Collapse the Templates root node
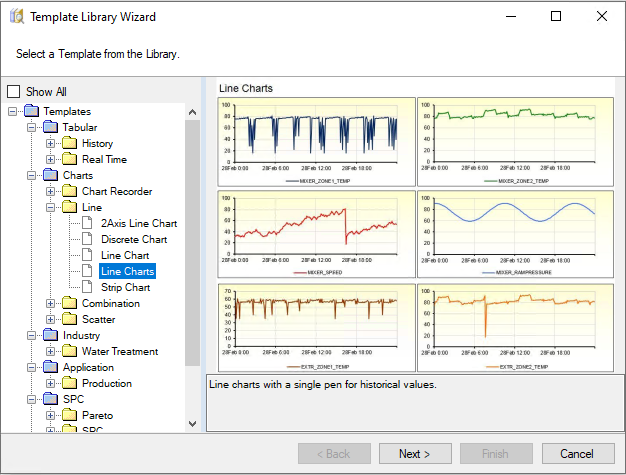Viewport: 626px width, 475px height. (12, 111)
